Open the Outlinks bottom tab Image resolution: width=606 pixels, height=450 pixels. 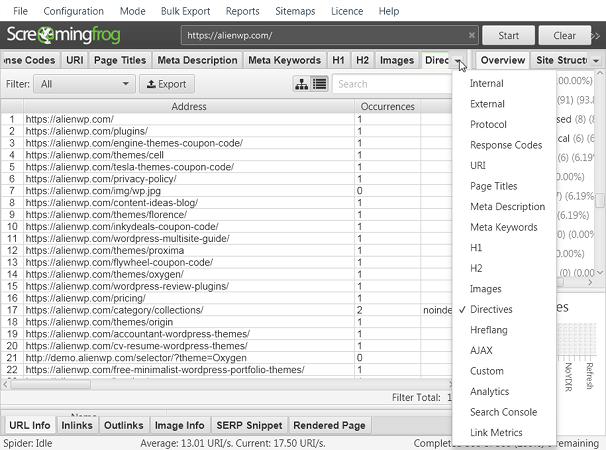(124, 425)
